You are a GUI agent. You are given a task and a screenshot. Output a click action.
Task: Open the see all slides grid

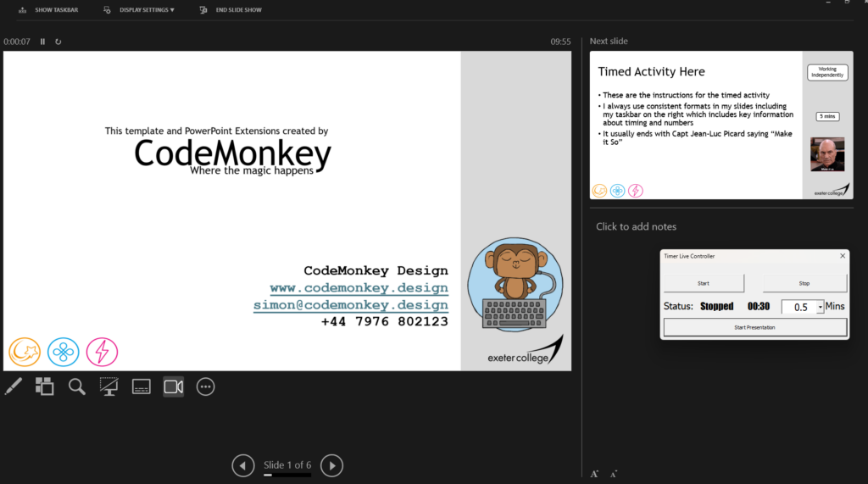pyautogui.click(x=45, y=387)
